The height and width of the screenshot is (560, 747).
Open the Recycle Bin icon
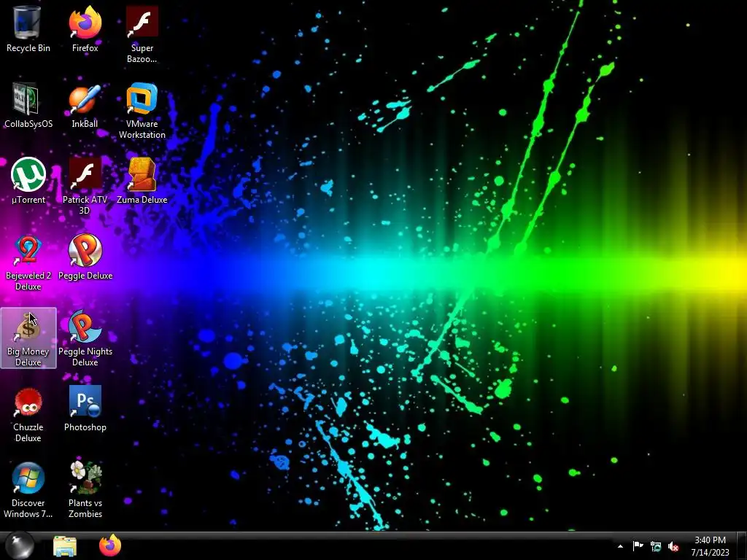(28, 29)
